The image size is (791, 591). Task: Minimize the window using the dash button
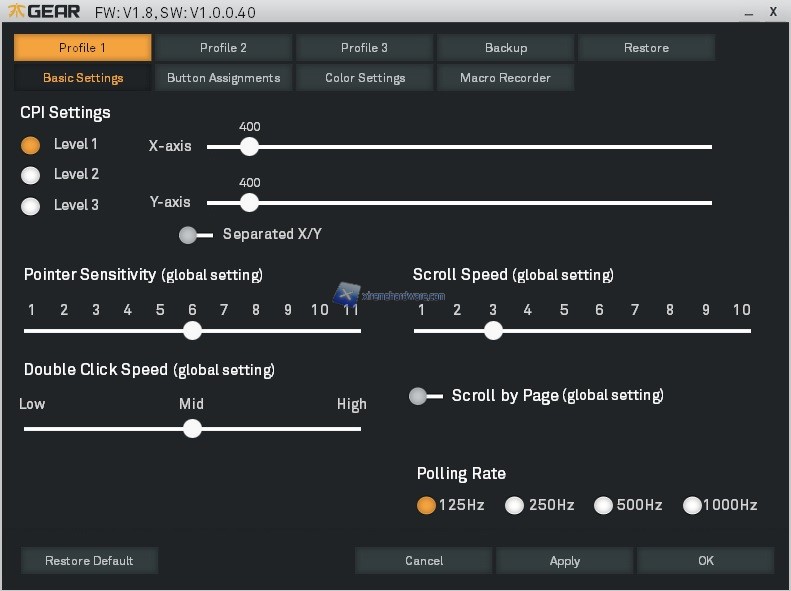[748, 13]
